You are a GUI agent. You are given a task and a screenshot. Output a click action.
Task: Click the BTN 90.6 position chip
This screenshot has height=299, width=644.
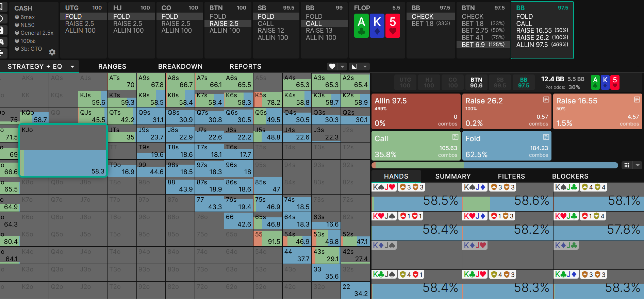[476, 82]
